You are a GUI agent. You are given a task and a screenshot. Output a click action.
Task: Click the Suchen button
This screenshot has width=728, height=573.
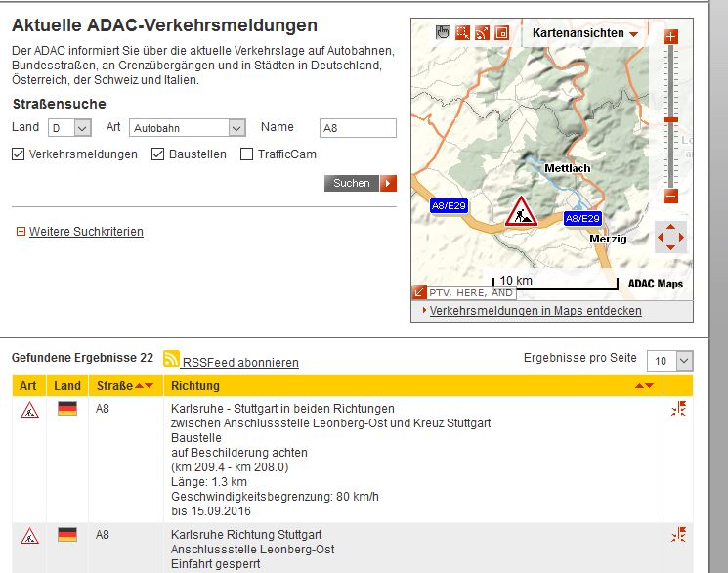(x=352, y=183)
